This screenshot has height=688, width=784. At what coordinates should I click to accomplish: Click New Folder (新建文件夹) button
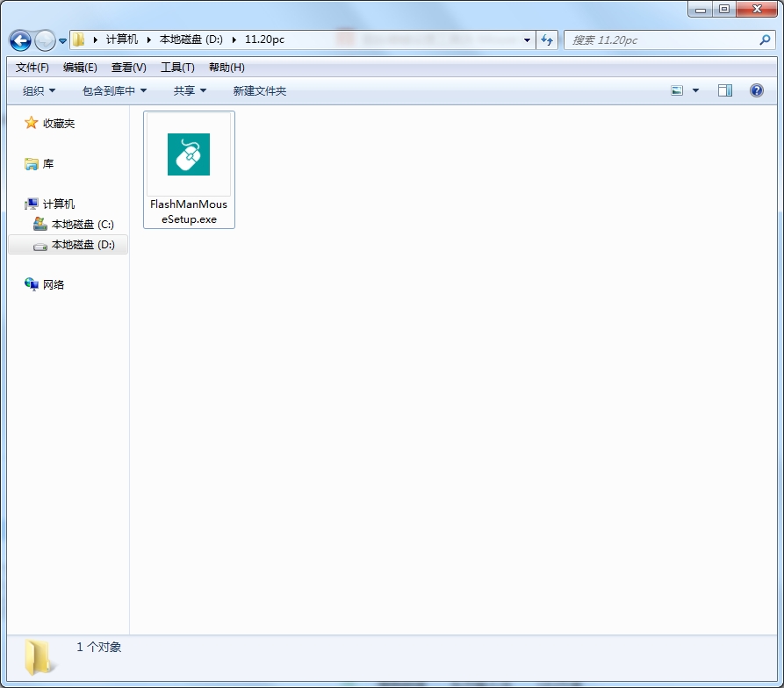[260, 90]
